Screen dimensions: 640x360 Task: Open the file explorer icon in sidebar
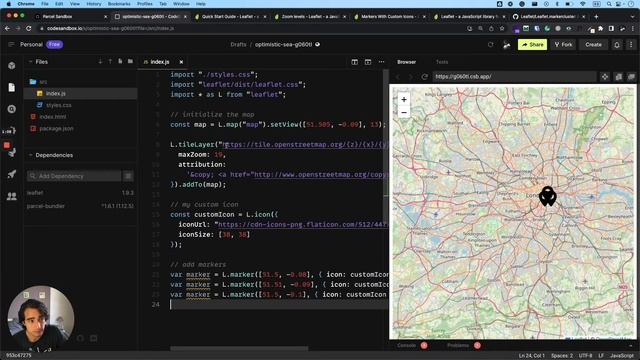tap(11, 87)
